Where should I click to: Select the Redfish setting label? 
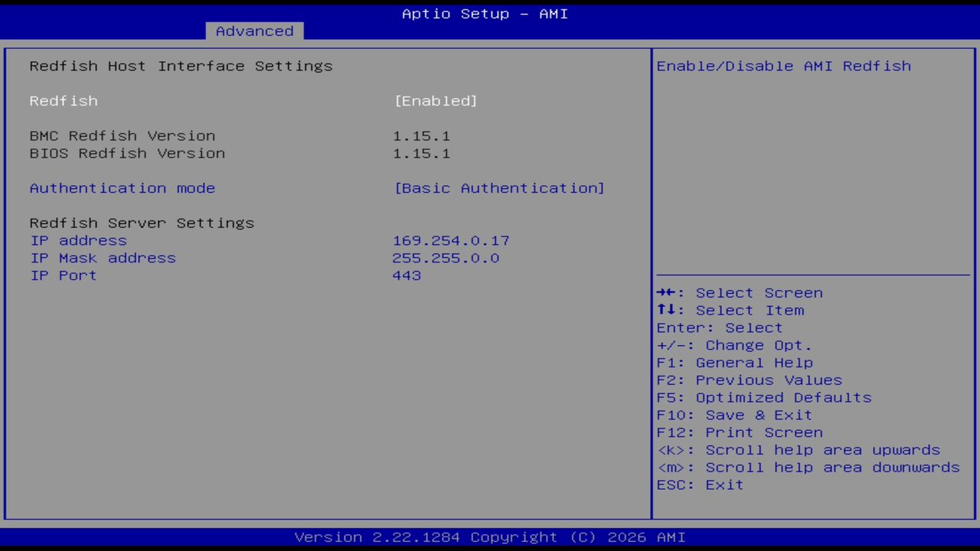[x=64, y=101]
